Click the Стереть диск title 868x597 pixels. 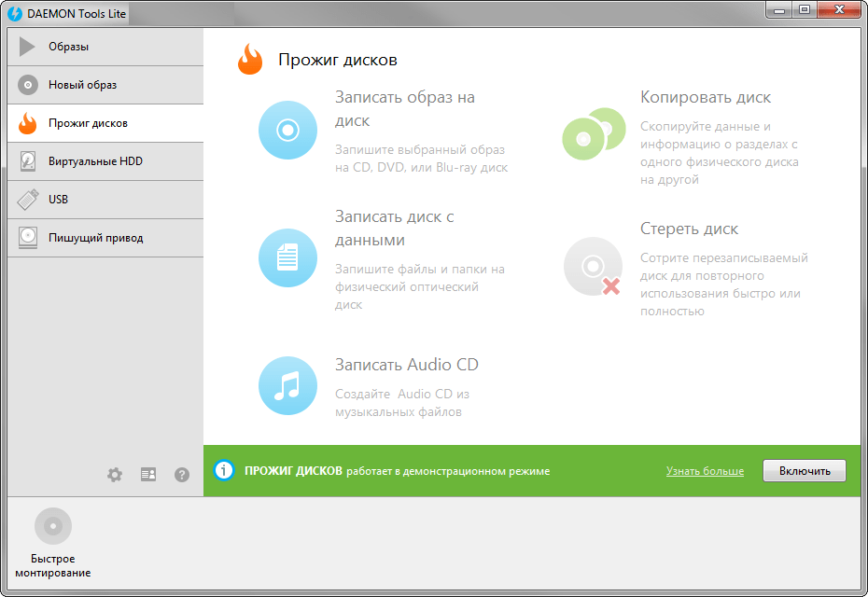[x=689, y=229]
